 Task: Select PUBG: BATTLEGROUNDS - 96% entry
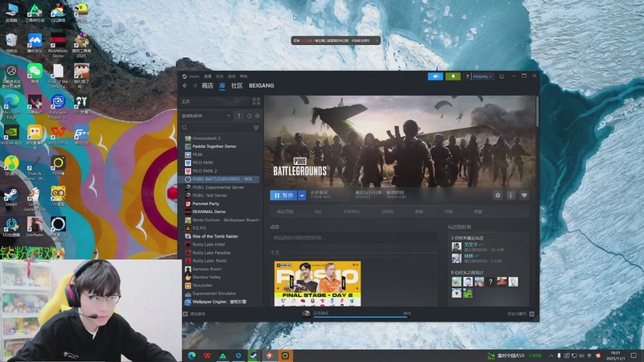[x=220, y=179]
